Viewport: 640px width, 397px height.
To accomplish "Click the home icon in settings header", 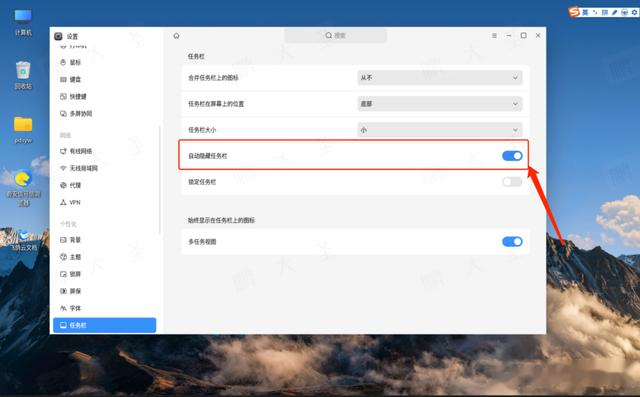I will [x=176, y=36].
